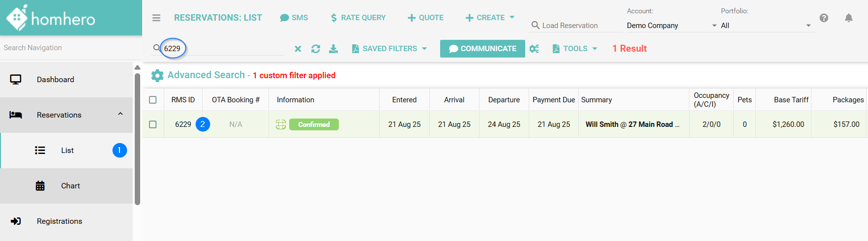Open the Create dropdown menu
The height and width of the screenshot is (241, 868).
coord(490,18)
